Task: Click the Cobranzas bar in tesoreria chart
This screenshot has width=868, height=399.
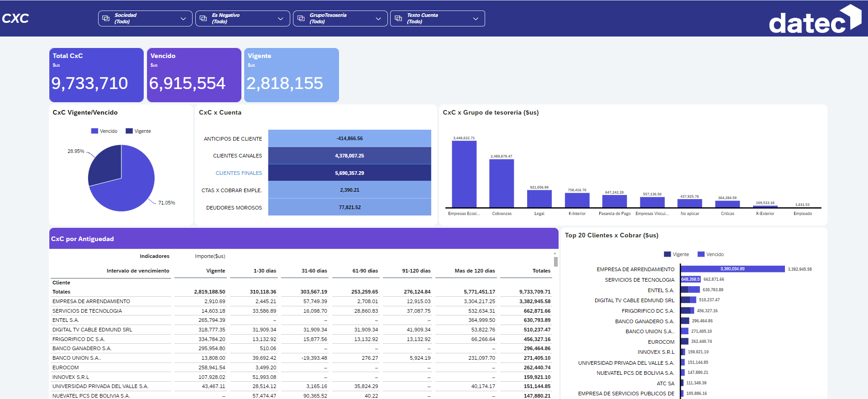Action: [502, 184]
